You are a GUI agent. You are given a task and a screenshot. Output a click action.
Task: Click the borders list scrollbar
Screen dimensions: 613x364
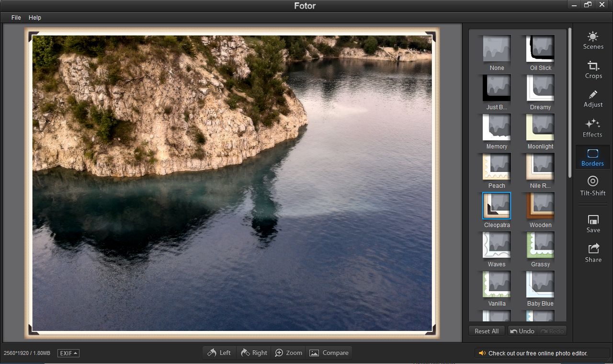tap(569, 103)
